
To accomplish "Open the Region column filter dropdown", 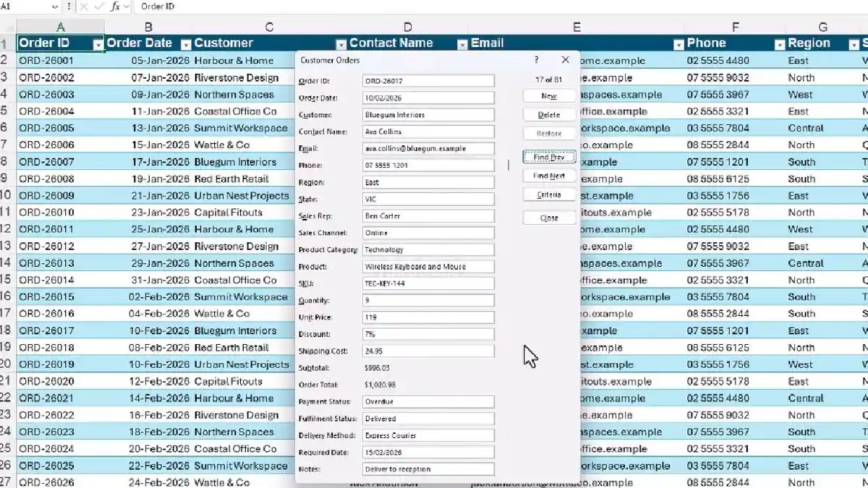I will pos(854,44).
